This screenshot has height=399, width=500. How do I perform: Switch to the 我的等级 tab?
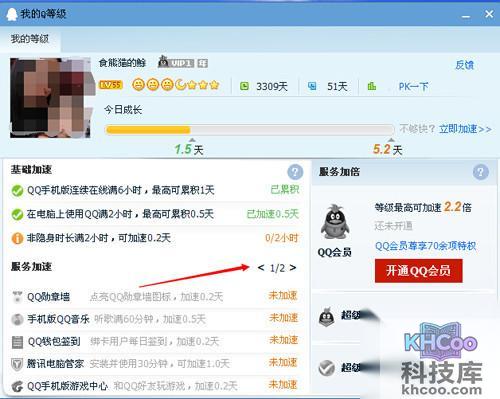30,39
